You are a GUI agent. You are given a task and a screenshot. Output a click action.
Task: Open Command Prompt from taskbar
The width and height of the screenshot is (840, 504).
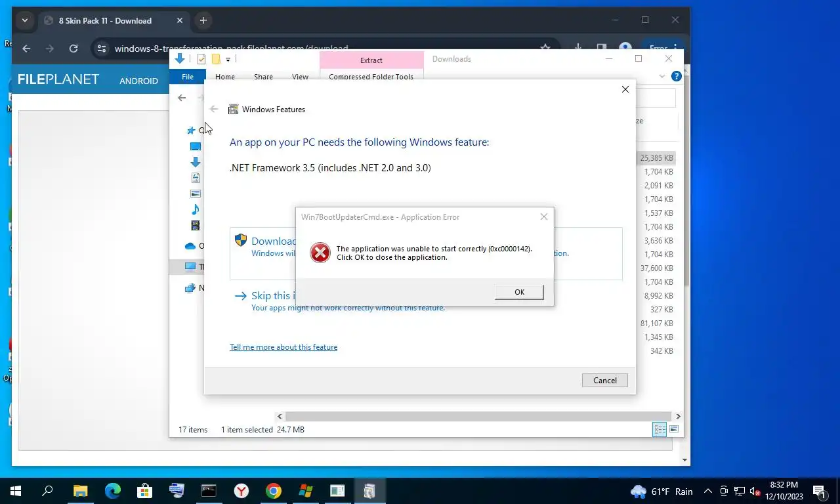[209, 491]
